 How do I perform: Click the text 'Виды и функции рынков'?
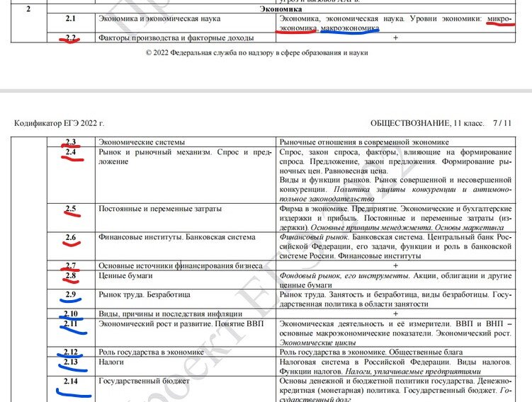coord(324,180)
